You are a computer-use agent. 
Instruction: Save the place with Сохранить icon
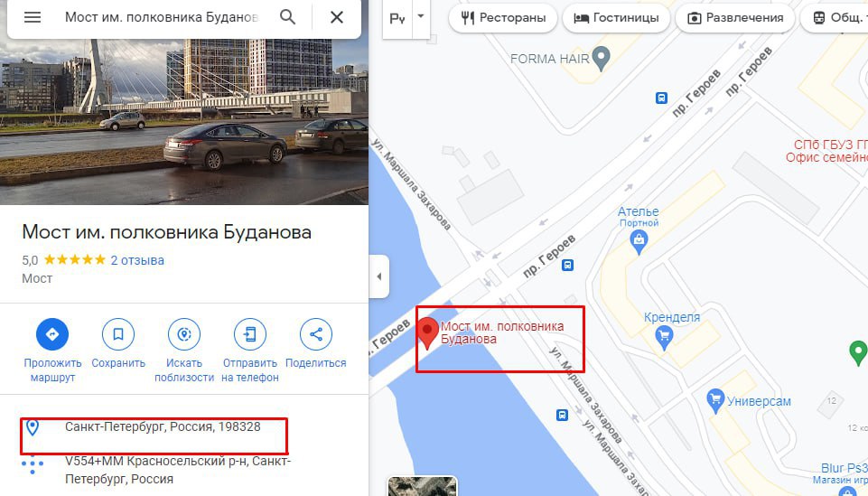pyautogui.click(x=118, y=334)
